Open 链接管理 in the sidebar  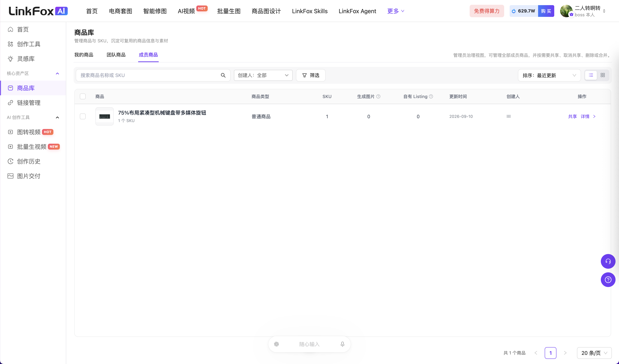pyautogui.click(x=33, y=103)
